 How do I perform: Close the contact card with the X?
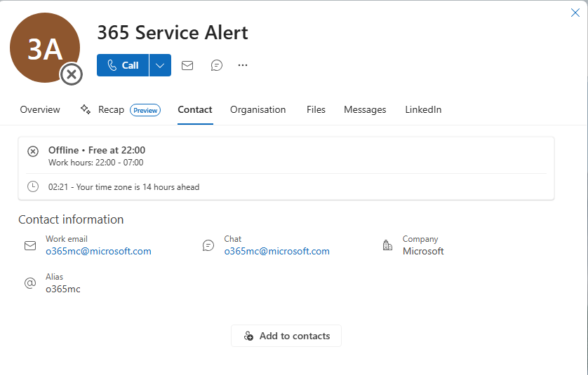coord(575,13)
